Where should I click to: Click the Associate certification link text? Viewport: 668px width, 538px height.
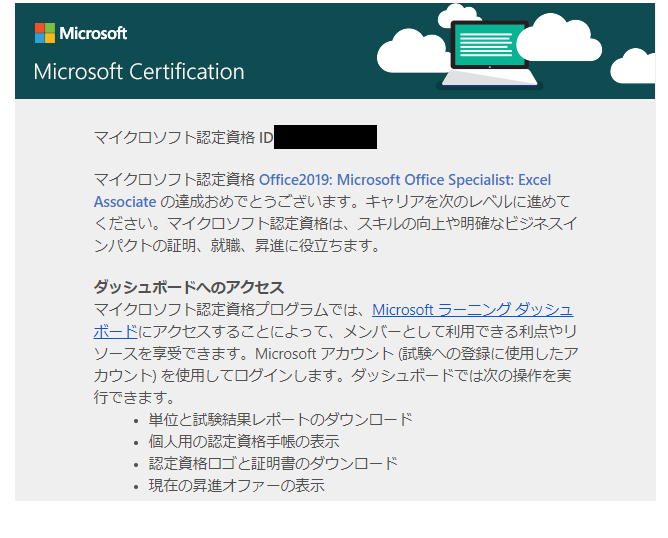(x=125, y=201)
